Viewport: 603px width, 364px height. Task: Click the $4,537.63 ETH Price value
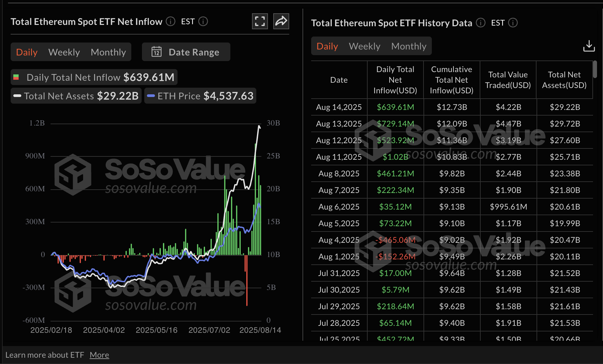pos(228,96)
